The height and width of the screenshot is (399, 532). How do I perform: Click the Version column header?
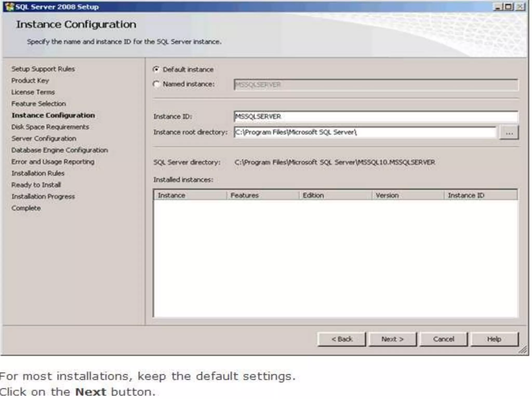tap(407, 195)
